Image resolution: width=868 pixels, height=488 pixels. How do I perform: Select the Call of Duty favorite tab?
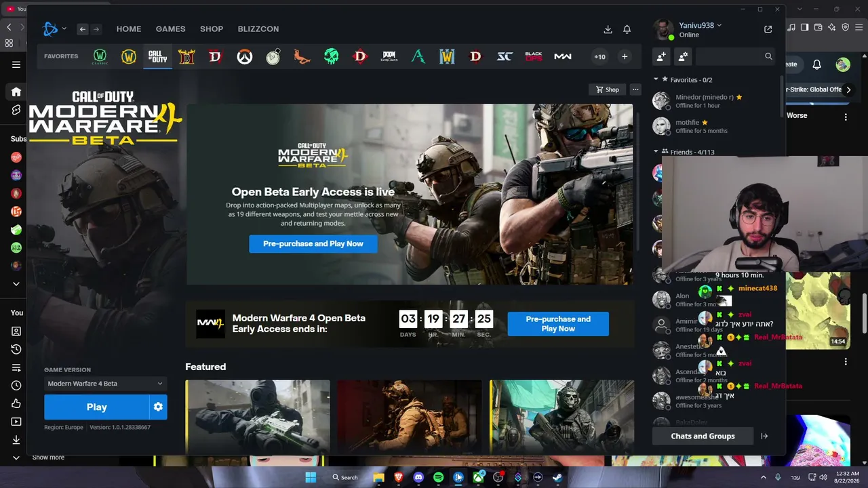157,56
